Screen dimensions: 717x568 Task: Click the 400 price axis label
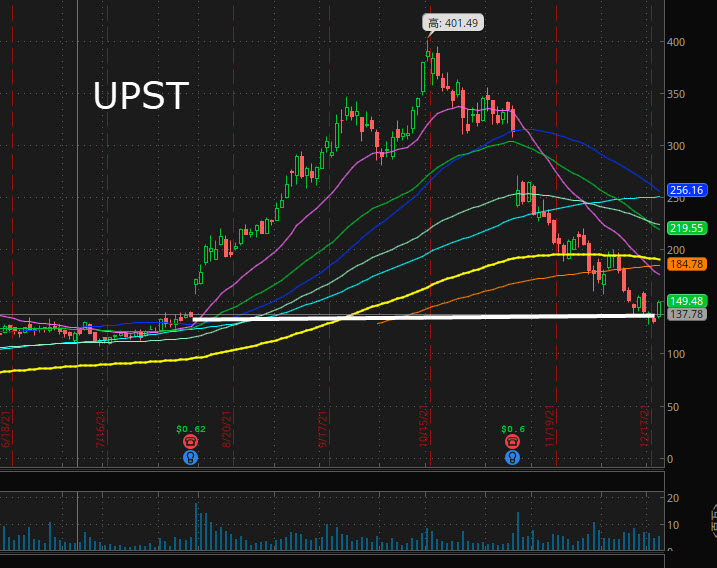[x=676, y=42]
